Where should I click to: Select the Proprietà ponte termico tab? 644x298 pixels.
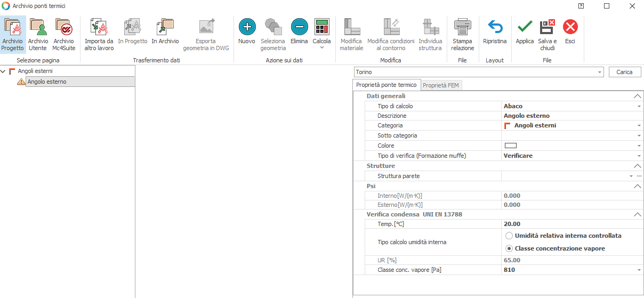tap(387, 85)
